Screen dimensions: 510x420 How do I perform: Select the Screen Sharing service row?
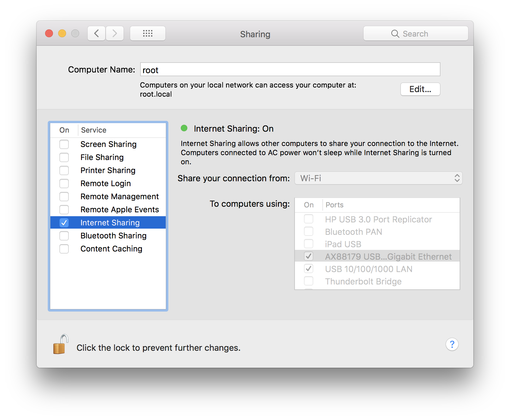pos(108,144)
